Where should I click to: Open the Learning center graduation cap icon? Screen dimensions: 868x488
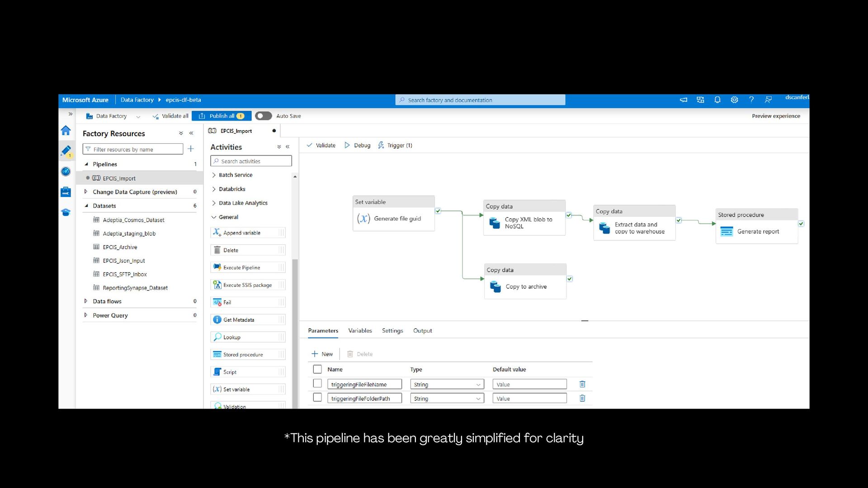(x=66, y=212)
